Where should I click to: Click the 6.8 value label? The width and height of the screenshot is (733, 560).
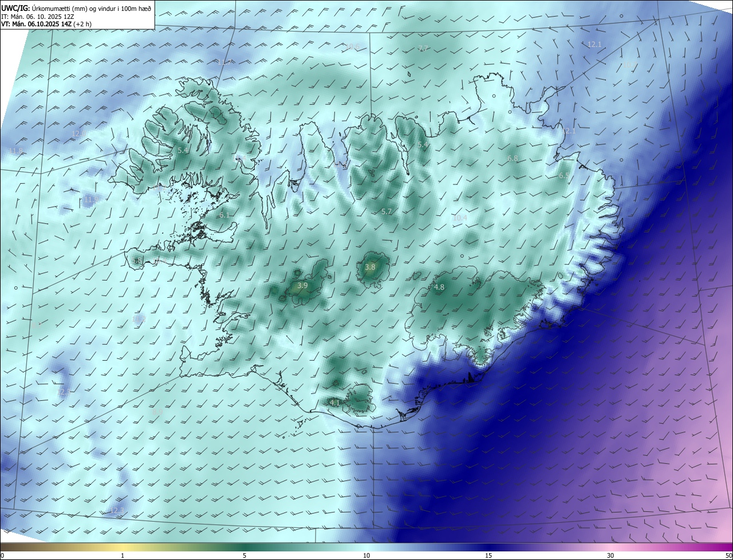tap(513, 158)
